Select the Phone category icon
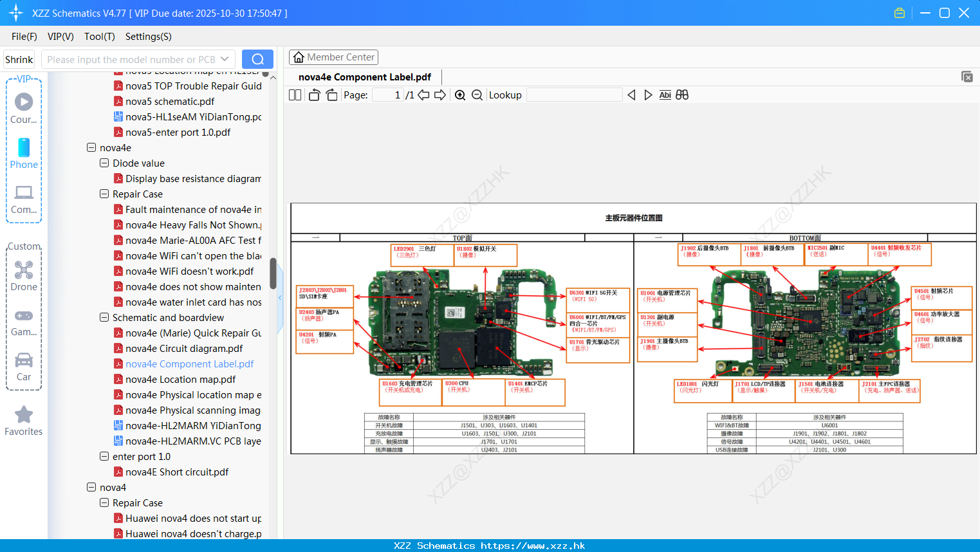The height and width of the screenshot is (552, 980). click(x=24, y=153)
